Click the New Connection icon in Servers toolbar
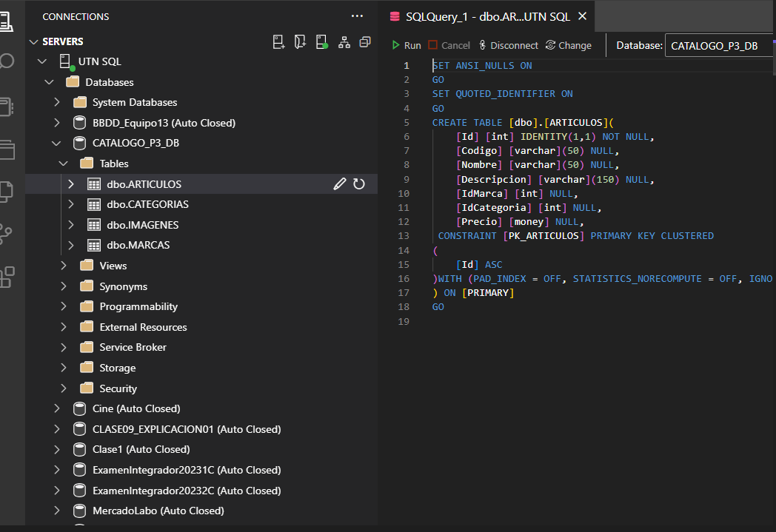 (279, 42)
